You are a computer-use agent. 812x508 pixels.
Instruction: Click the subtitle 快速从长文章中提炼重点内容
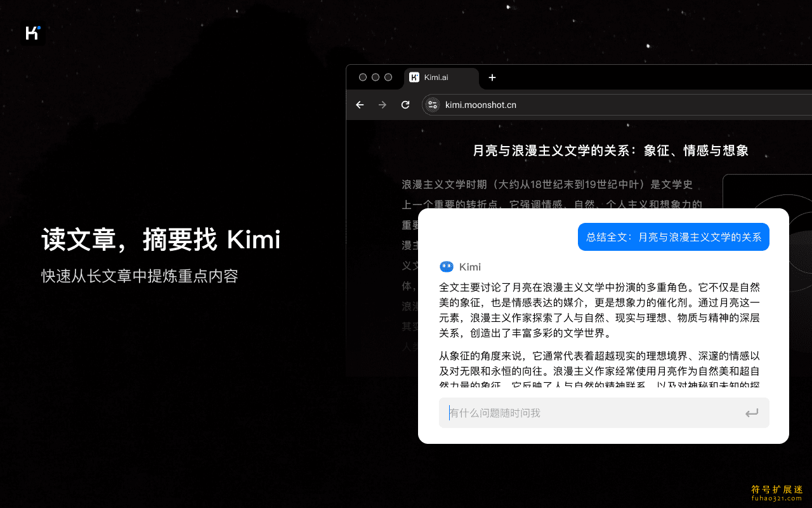pyautogui.click(x=140, y=276)
